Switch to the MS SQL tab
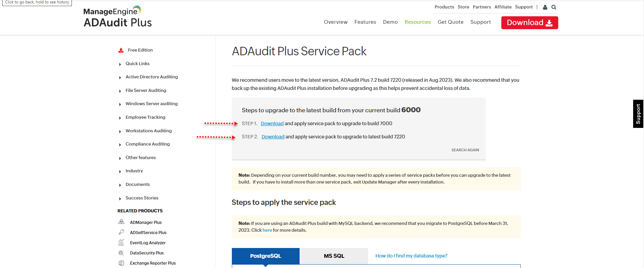 click(x=334, y=256)
